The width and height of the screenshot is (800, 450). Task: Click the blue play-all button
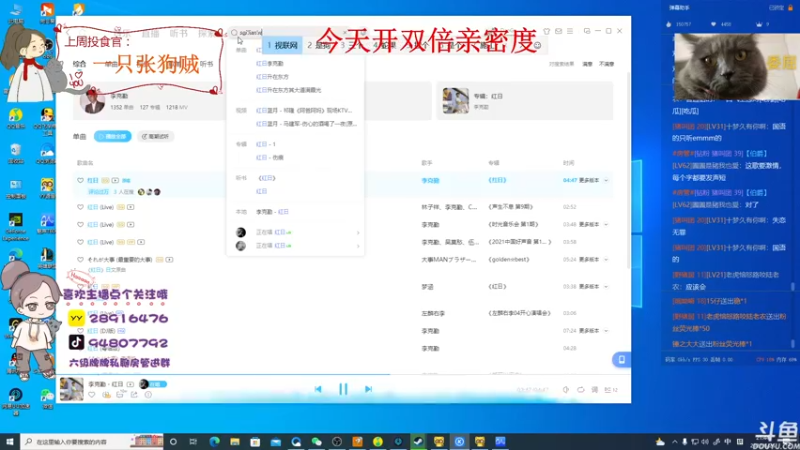[x=113, y=136]
